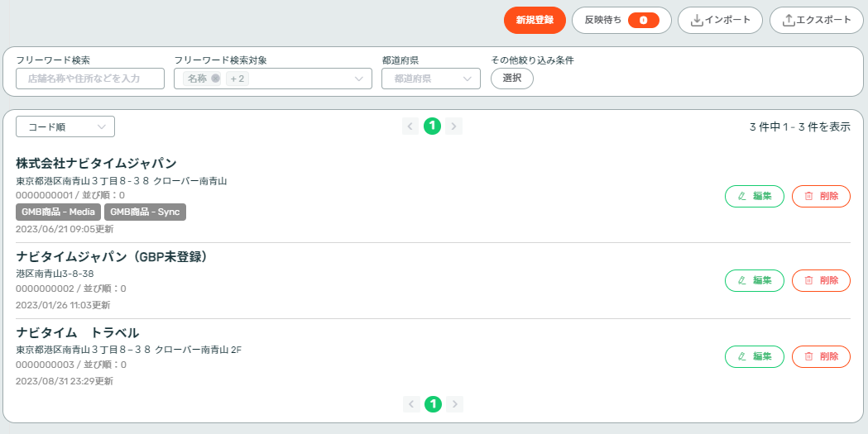Click the +2 tag in search targets
Screen dimensions: 868x434
coord(237,79)
